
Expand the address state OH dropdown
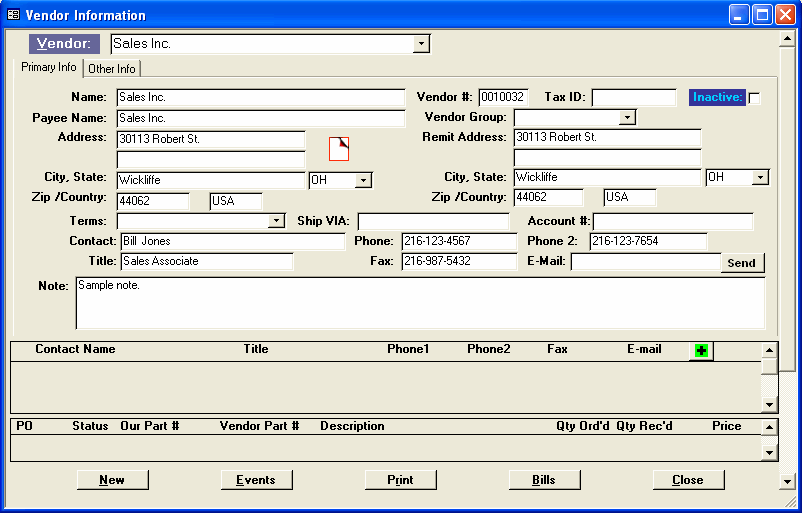click(x=363, y=180)
